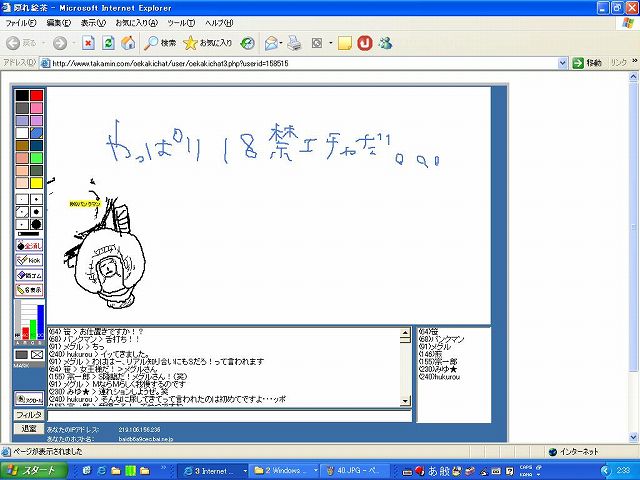
Task: Click the 退室 leave room button
Action: [x=29, y=428]
